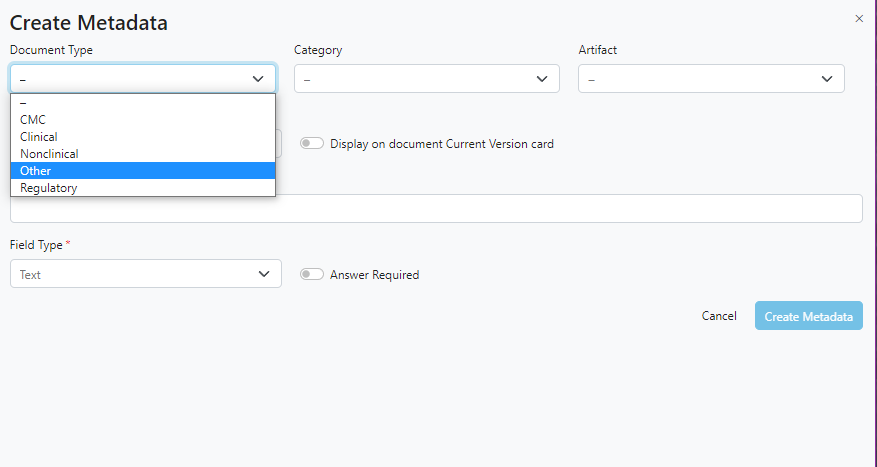This screenshot has height=467, width=877.
Task: Choose Regulatory from the dropdown list
Action: tap(48, 188)
